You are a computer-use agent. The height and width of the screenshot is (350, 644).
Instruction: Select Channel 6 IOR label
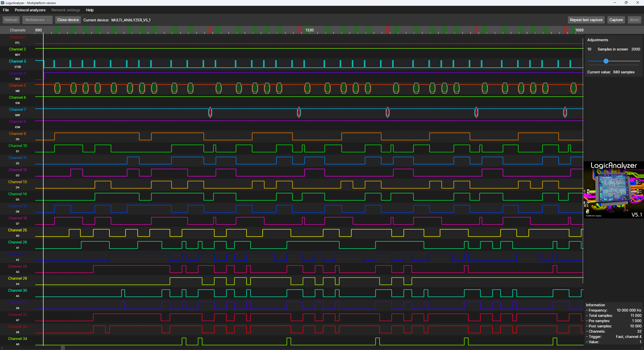(18, 100)
